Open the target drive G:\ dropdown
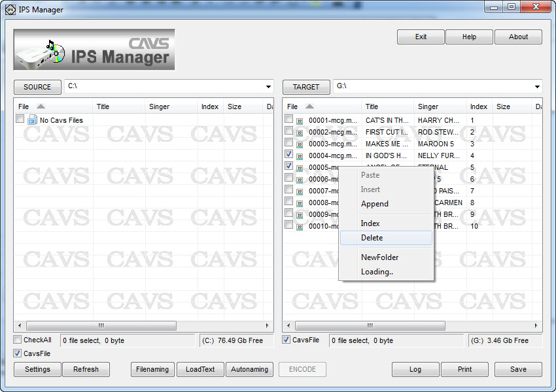This screenshot has width=556, height=392. (537, 87)
